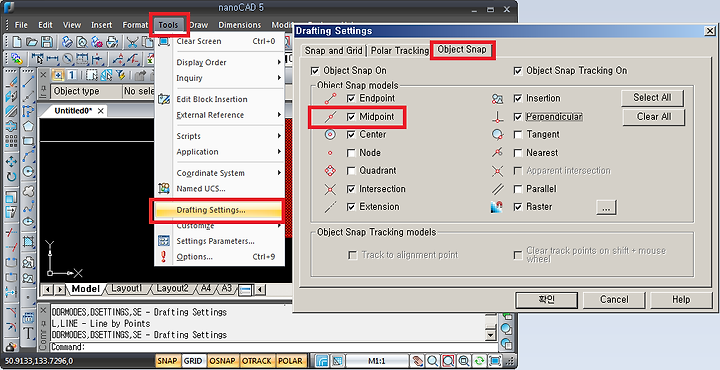Viewport: 720px width, 370px height.
Task: Click the Open file folder icon
Action: tap(32, 42)
